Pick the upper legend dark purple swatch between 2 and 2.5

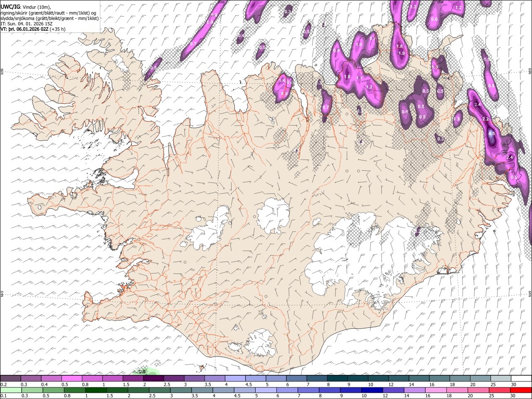click(153, 378)
